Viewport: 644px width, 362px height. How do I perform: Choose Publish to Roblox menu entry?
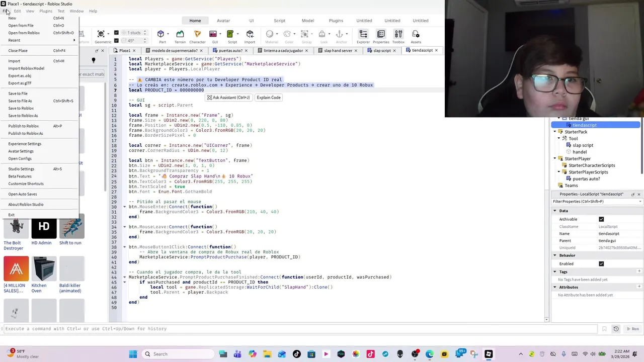[23, 126]
